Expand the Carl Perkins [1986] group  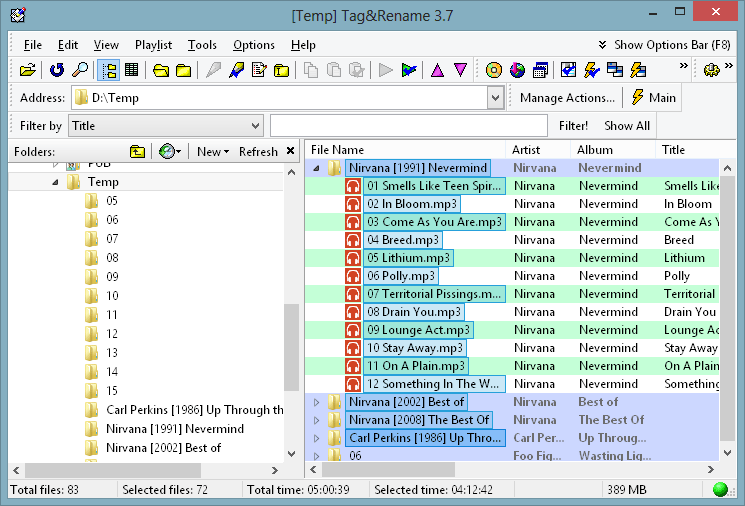click(316, 439)
